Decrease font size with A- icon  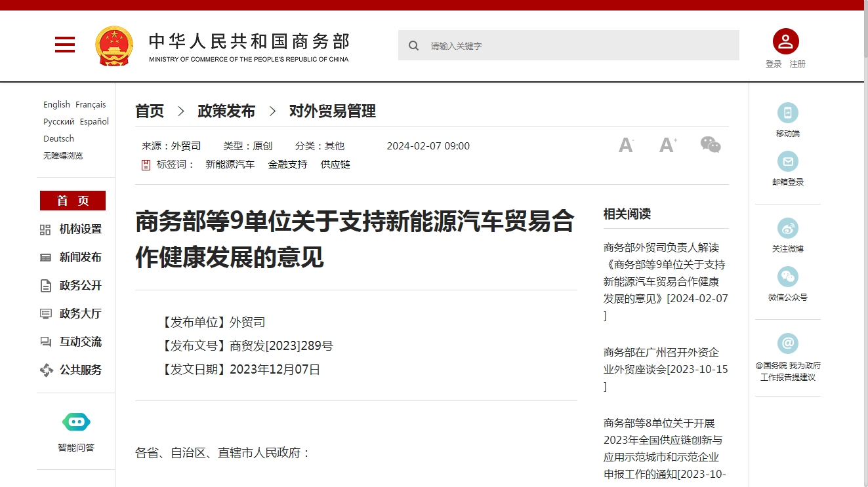(626, 145)
